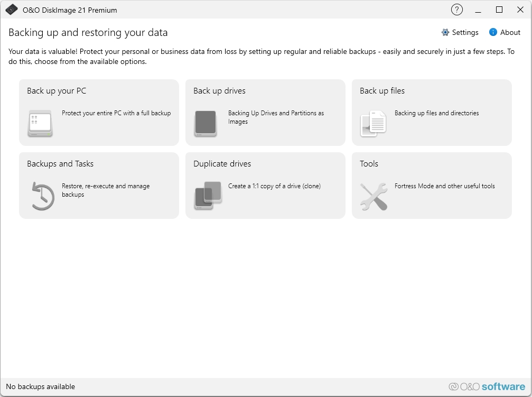This screenshot has height=397, width=532.
Task: Select the Duplicate drives heading
Action: [222, 164]
